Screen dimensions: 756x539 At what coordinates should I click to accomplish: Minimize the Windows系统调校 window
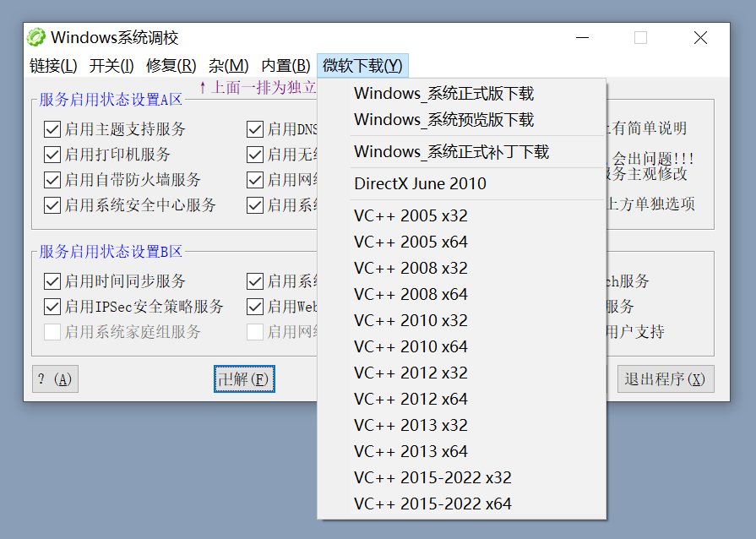pyautogui.click(x=583, y=38)
